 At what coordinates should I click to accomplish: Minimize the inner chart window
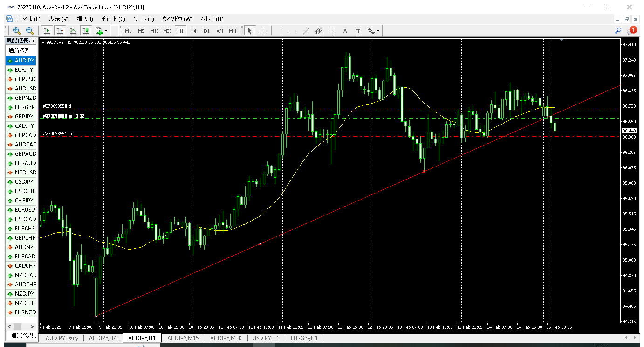pos(618,19)
